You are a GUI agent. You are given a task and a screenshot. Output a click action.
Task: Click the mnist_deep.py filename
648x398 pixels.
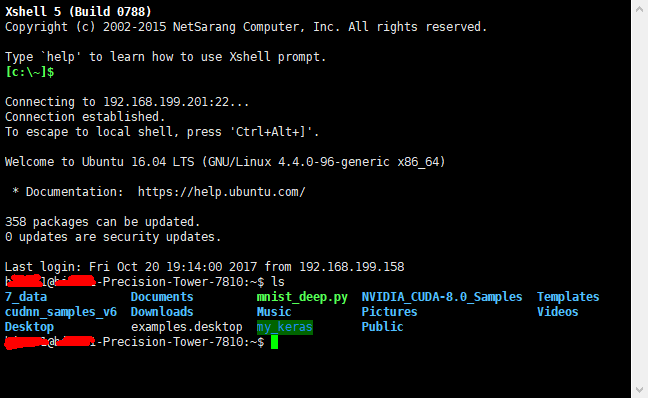(x=302, y=297)
